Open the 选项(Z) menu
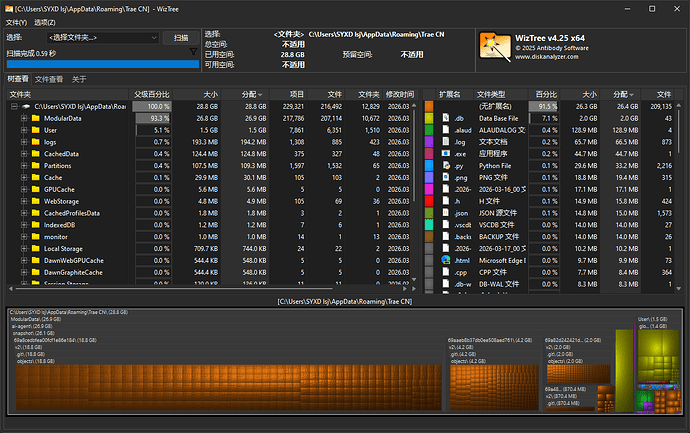This screenshot has width=690, height=433. pyautogui.click(x=44, y=21)
